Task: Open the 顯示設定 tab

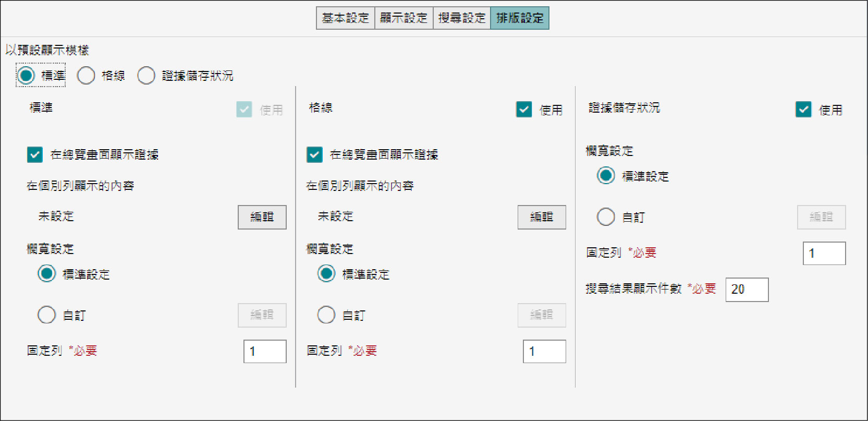Action: [404, 18]
